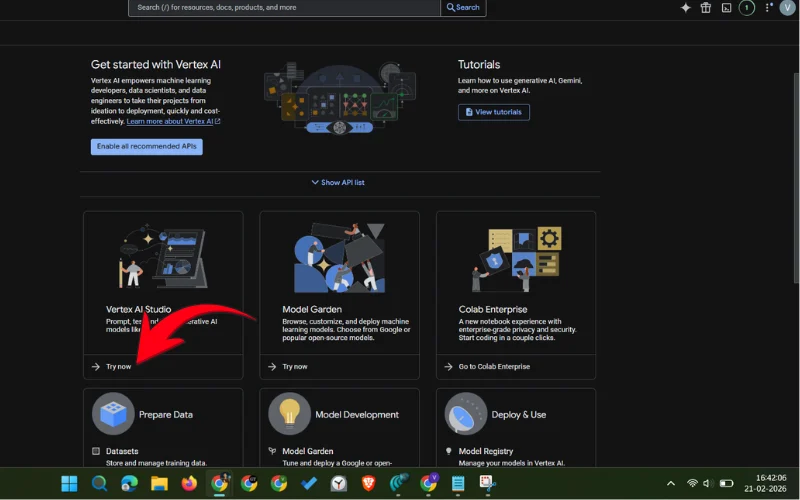This screenshot has height=500, width=800.
Task: Switch to Chrome with purple V badge
Action: coord(429,484)
